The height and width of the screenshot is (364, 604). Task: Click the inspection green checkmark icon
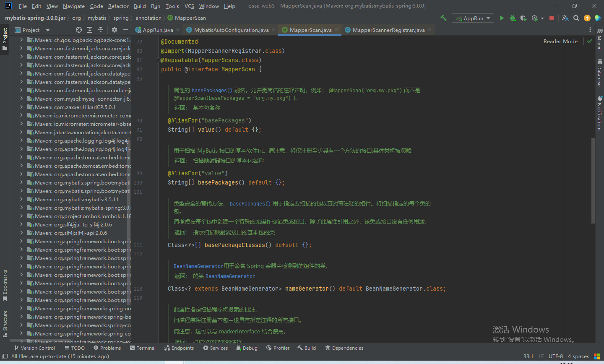click(x=590, y=41)
